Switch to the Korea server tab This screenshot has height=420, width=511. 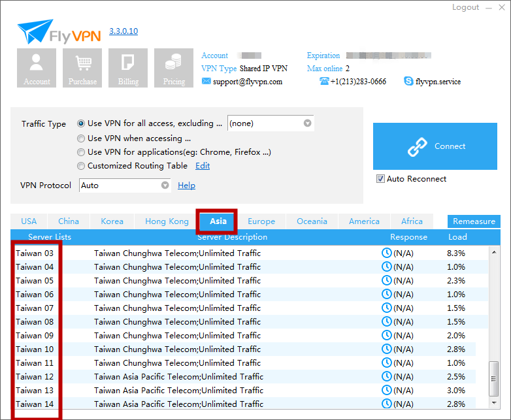pyautogui.click(x=112, y=221)
